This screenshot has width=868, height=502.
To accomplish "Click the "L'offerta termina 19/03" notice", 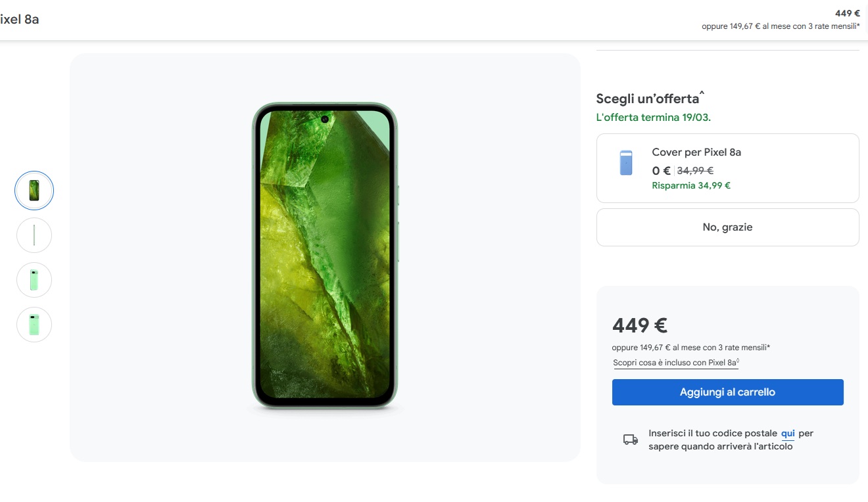I will [x=653, y=118].
